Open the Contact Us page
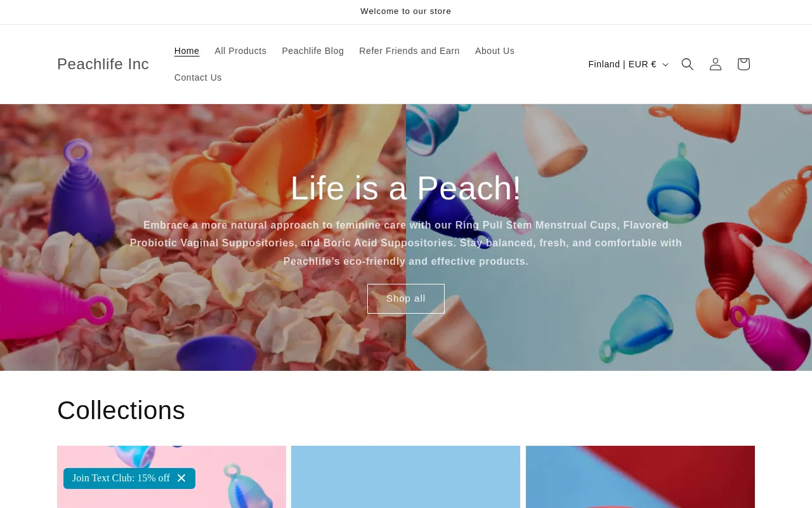812x508 pixels. pyautogui.click(x=198, y=77)
